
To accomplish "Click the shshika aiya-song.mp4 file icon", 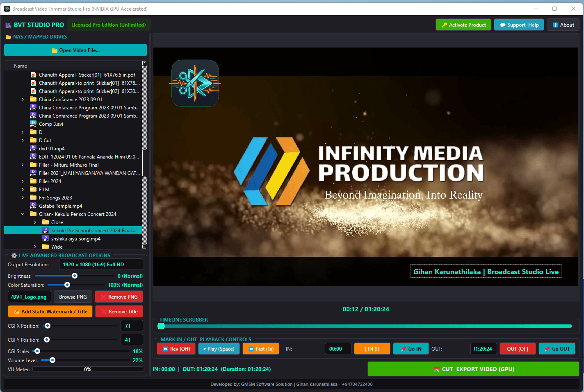I will click(x=46, y=239).
